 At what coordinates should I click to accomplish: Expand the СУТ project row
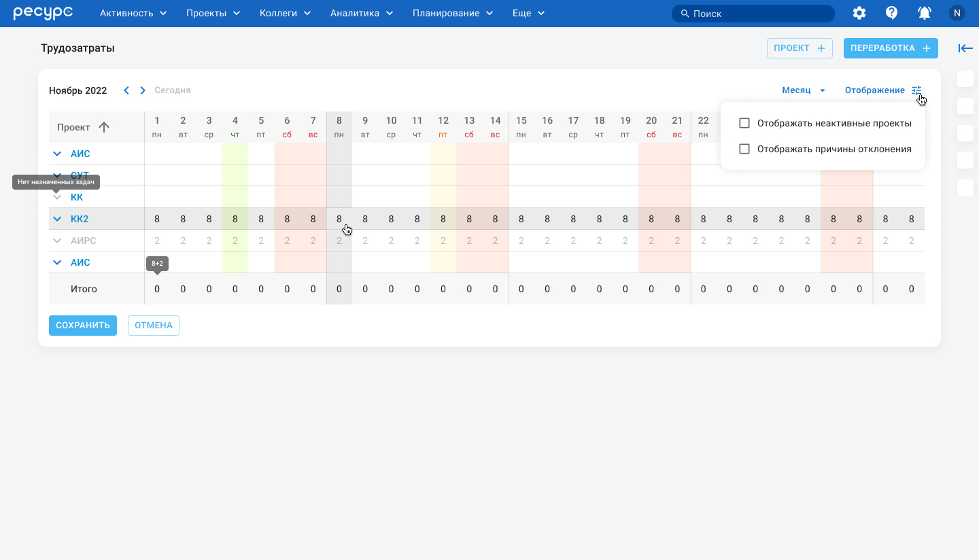tap(57, 175)
